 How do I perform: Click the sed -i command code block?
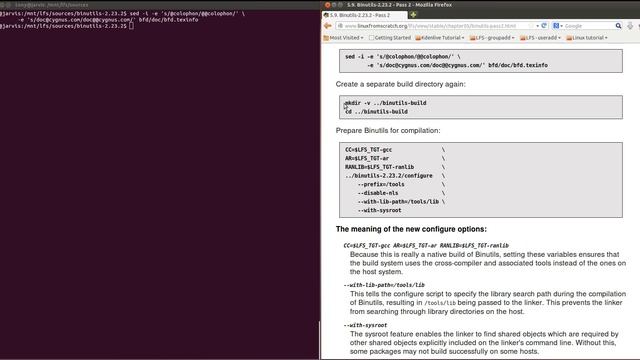pos(481,61)
